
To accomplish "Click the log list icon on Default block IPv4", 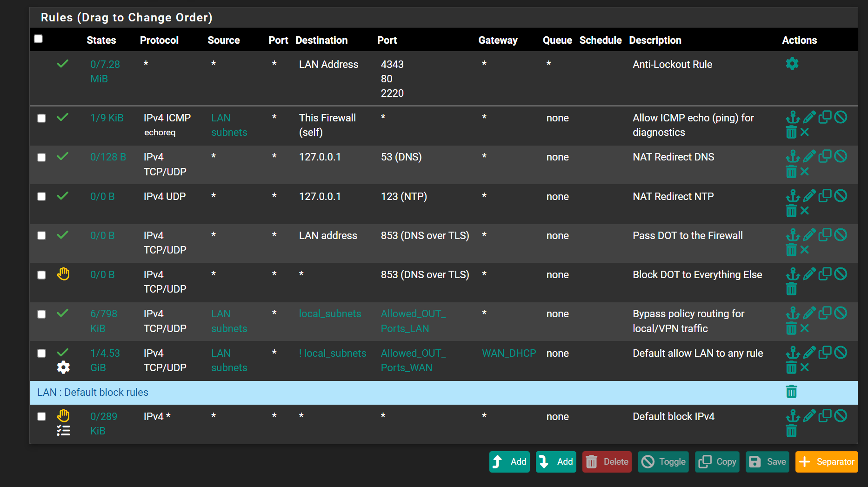I will (63, 431).
